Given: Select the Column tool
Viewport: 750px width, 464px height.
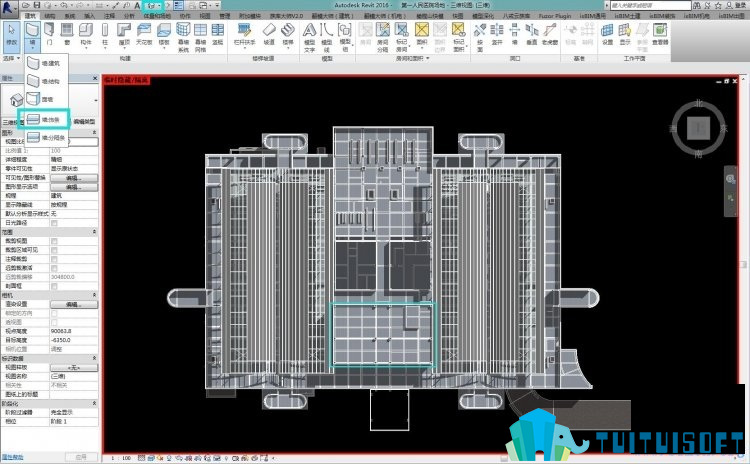Looking at the screenshot, I should click(105, 35).
